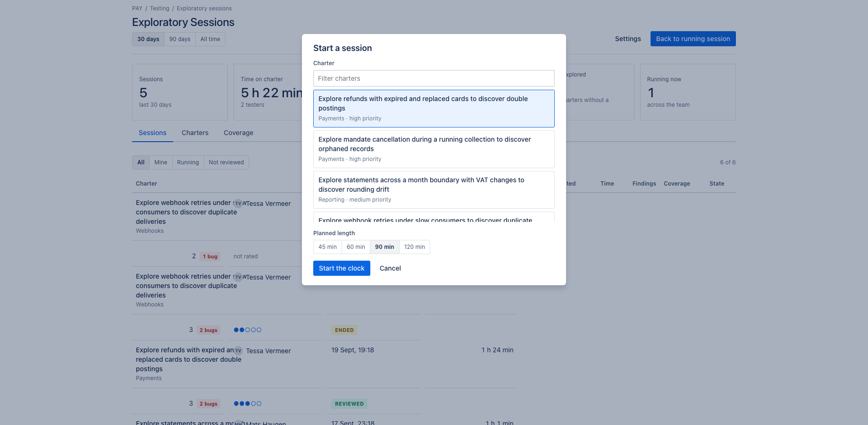This screenshot has height=425, width=868.
Task: Filter sessions by Mine
Action: point(161,162)
